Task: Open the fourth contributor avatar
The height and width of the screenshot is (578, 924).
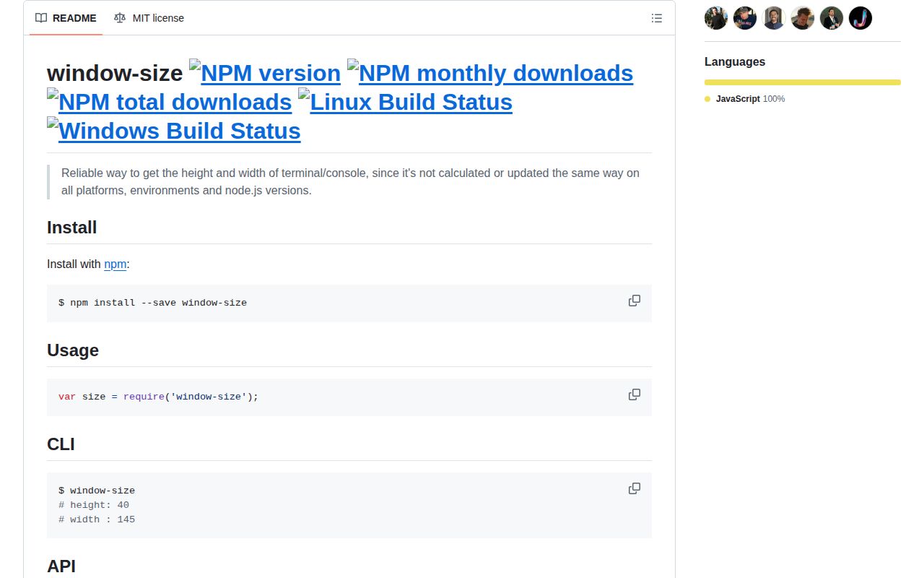Action: coord(803,18)
